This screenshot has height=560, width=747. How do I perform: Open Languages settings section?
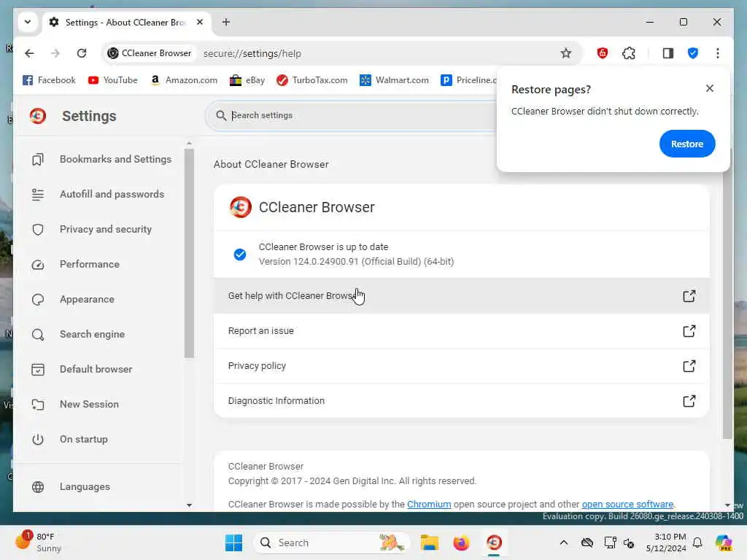click(100, 486)
